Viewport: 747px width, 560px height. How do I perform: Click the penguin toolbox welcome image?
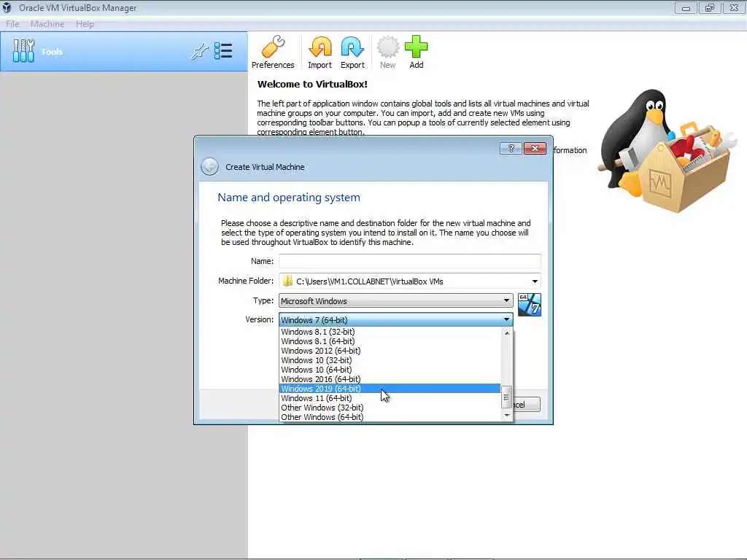[670, 150]
